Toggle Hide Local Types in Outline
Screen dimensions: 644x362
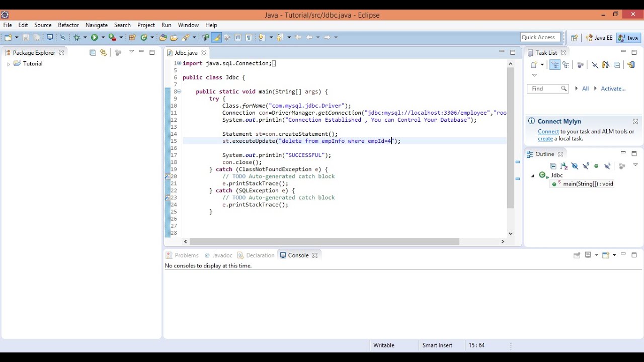pyautogui.click(x=607, y=166)
